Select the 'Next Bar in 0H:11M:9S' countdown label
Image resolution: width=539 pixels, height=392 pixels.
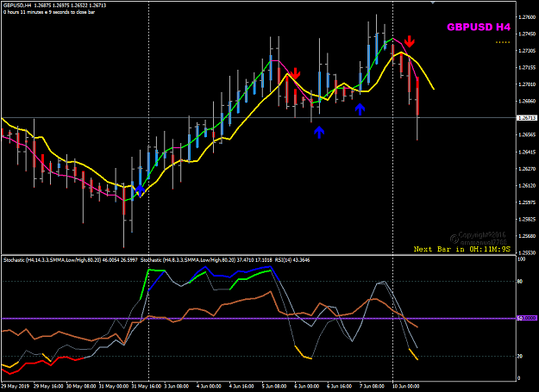(x=462, y=249)
